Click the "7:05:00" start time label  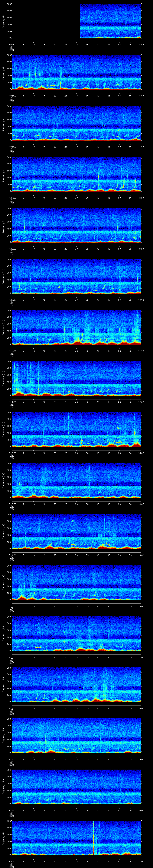(12, 96)
